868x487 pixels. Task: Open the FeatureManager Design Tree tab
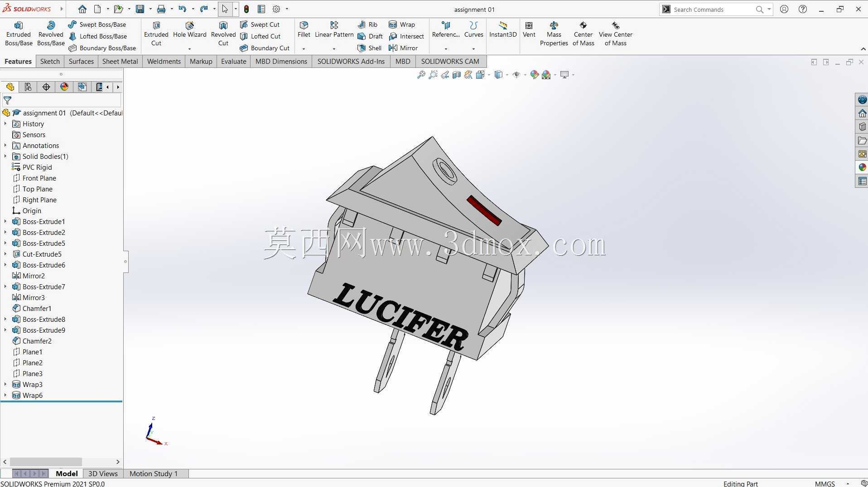[10, 87]
